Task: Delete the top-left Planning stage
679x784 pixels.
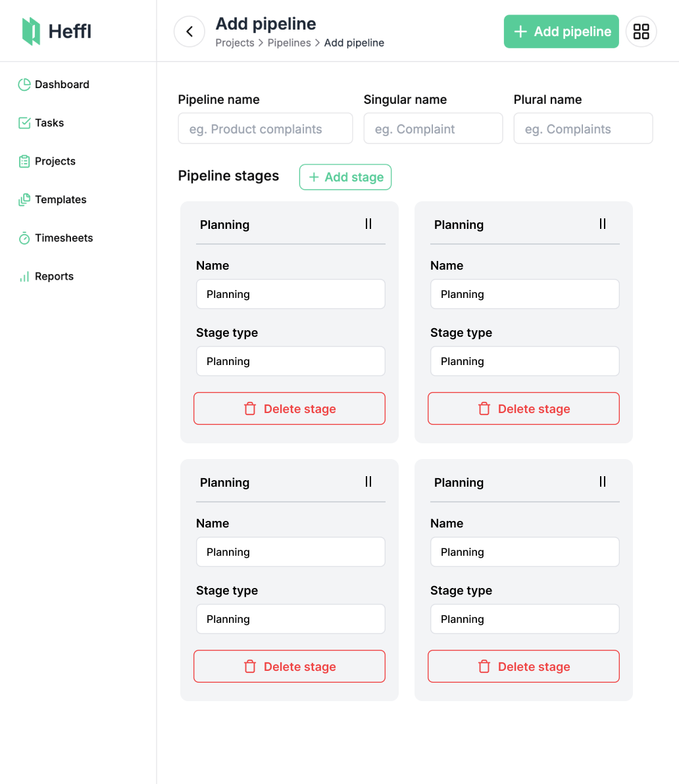Action: pos(289,408)
